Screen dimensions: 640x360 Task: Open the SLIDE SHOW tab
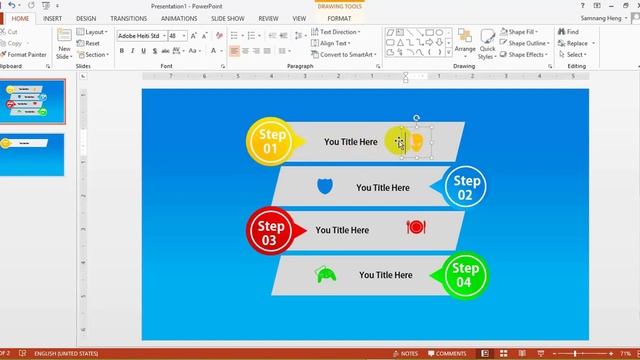228,18
